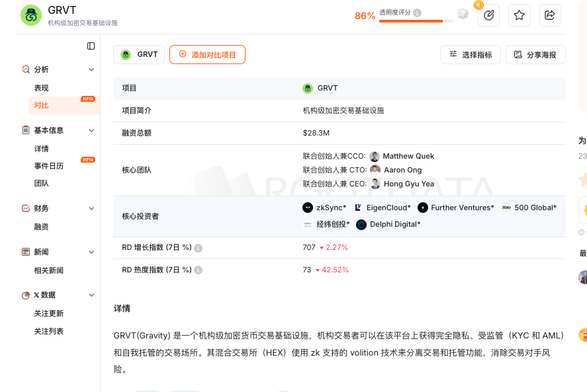587x392 pixels.
Task: Click the Delphi Digital investor logo
Action: coord(361,225)
